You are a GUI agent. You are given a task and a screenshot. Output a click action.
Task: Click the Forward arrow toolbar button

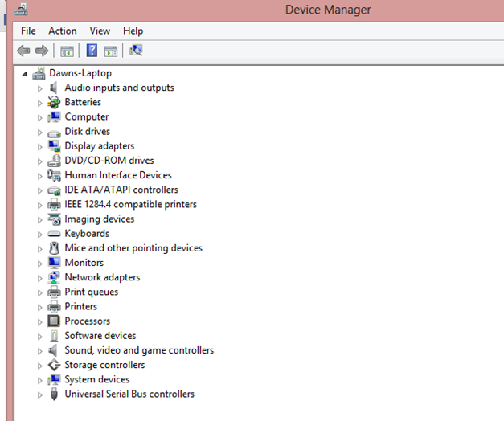tap(42, 51)
